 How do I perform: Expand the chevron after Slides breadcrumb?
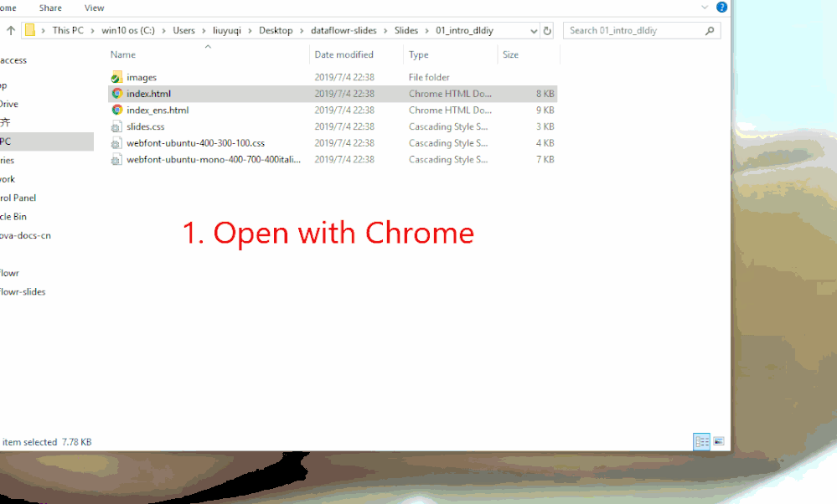[427, 31]
